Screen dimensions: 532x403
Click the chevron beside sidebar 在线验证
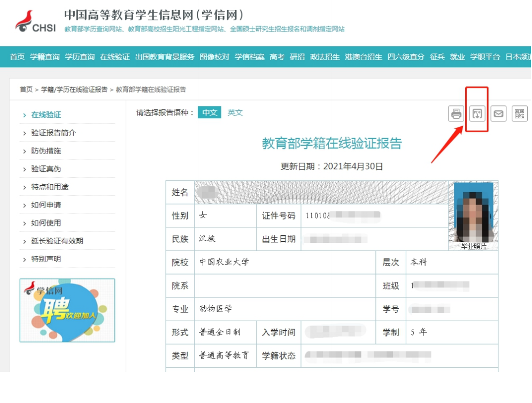click(25, 116)
